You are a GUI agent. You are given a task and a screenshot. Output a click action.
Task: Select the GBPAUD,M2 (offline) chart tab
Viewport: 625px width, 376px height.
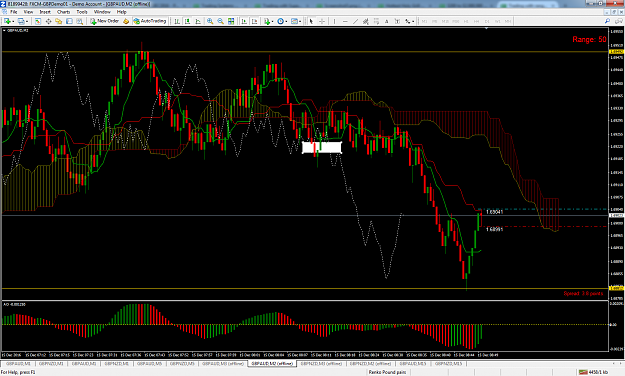pos(272,364)
